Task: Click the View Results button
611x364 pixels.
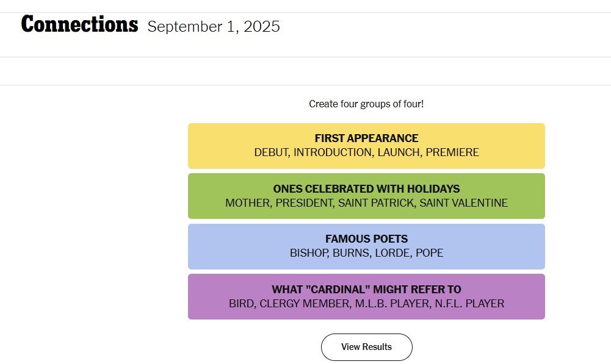Action: click(366, 347)
